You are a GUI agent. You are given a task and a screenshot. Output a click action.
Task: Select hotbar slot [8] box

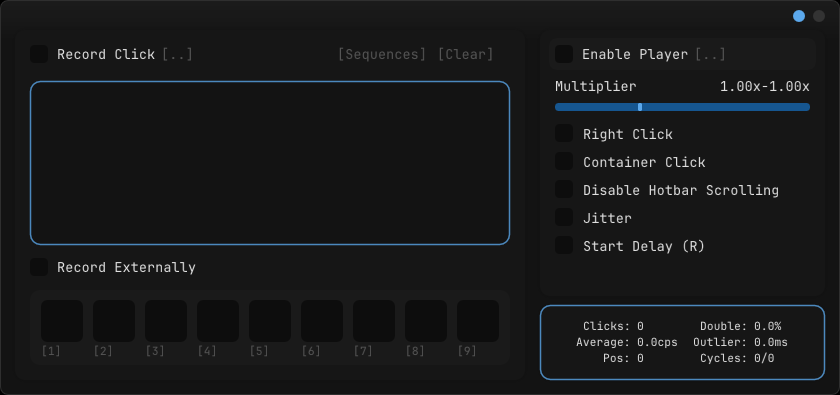click(426, 321)
